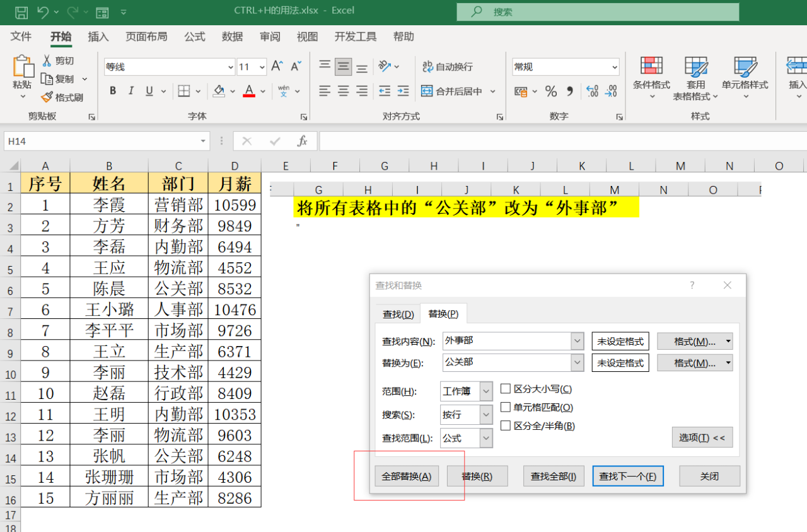Image resolution: width=807 pixels, height=532 pixels.
Task: Open the number format dropdown (常规)
Action: [x=615, y=67]
